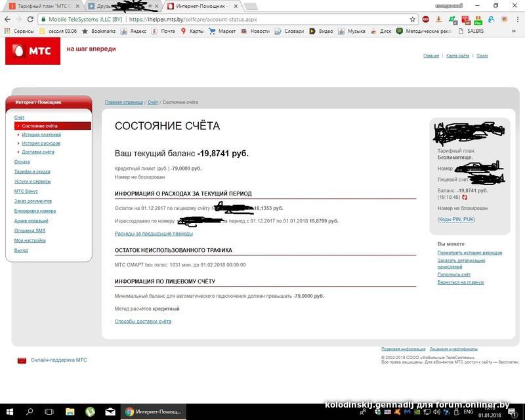Viewport: 525px width, 420px height.
Task: Click Главная страница breadcrumb
Action: [124, 102]
